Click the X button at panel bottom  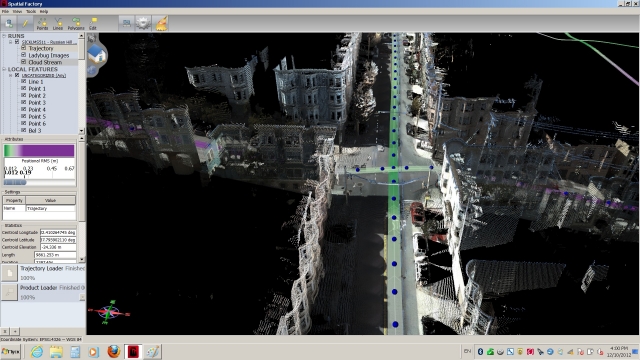click(x=5, y=331)
